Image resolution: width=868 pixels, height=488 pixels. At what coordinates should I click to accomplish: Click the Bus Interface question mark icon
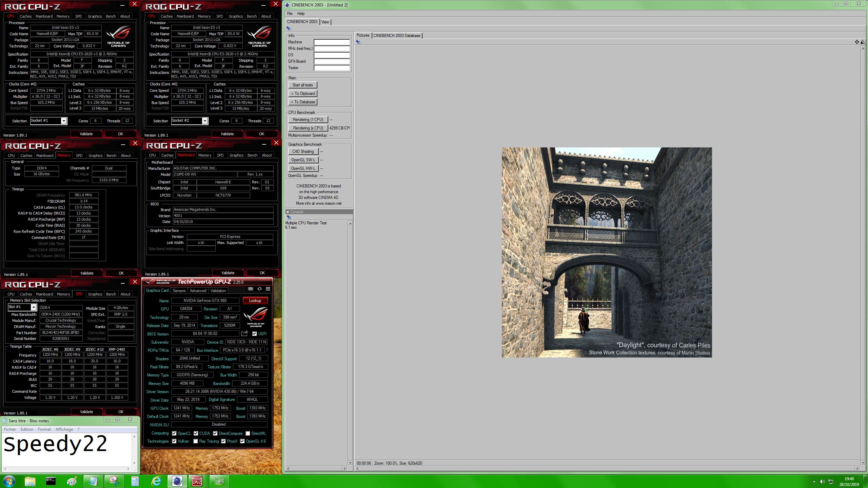267,350
